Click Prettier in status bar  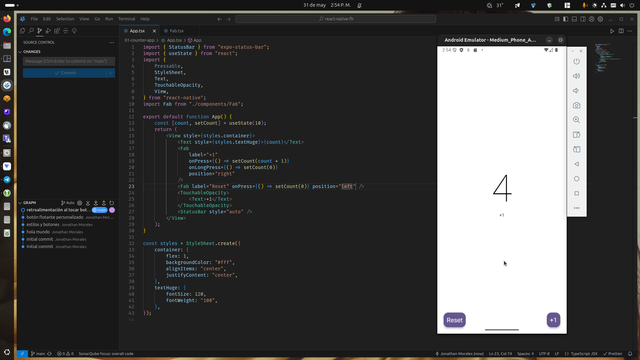tap(613, 354)
